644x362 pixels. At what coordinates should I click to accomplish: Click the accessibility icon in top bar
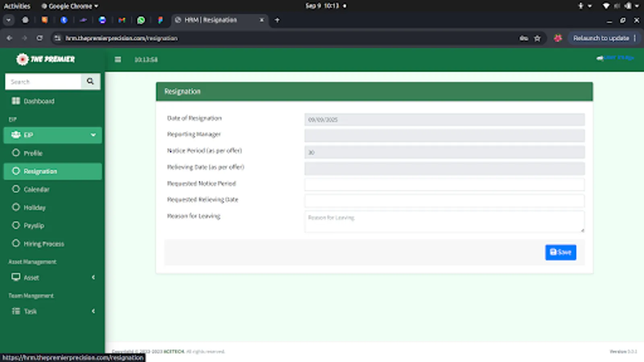point(581,6)
